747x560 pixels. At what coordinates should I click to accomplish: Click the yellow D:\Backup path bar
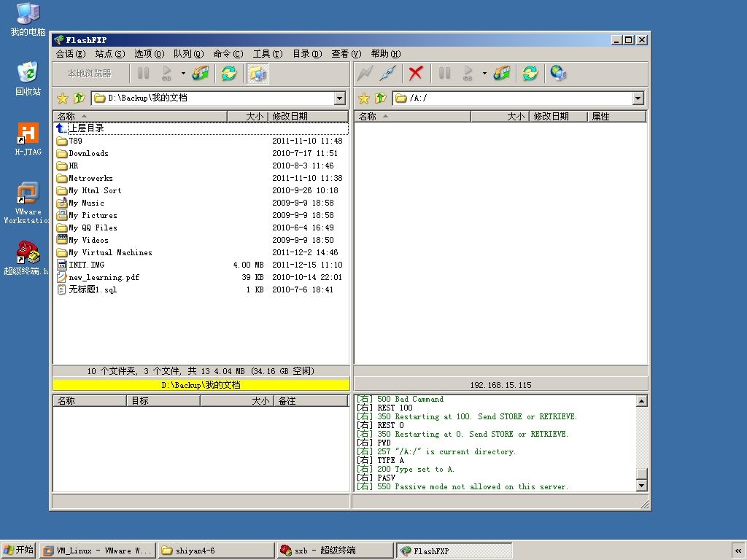click(x=201, y=385)
